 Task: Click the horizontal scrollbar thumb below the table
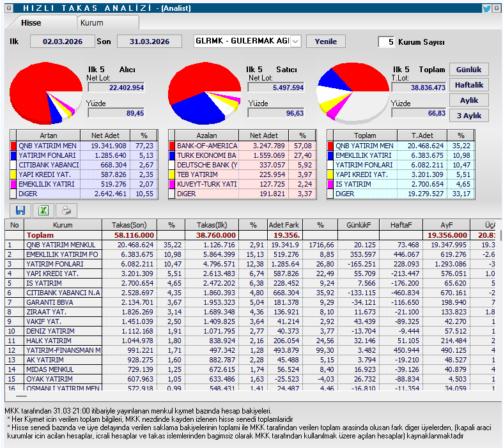pos(22,396)
